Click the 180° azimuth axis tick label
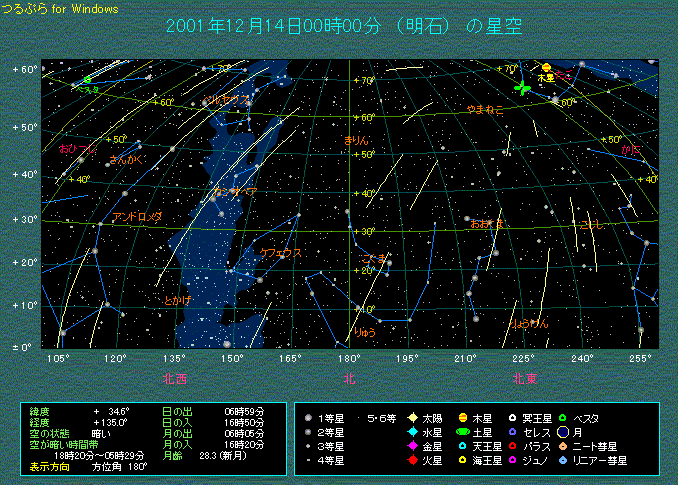 pos(349,358)
